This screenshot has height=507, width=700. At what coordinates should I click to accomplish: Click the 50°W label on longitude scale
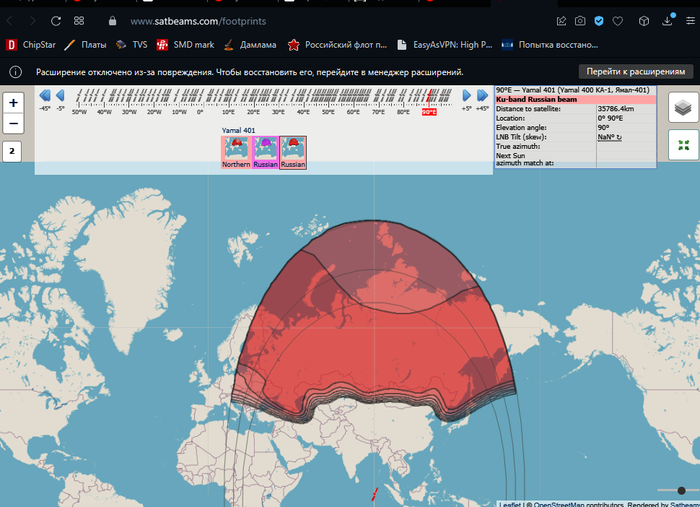pos(79,112)
